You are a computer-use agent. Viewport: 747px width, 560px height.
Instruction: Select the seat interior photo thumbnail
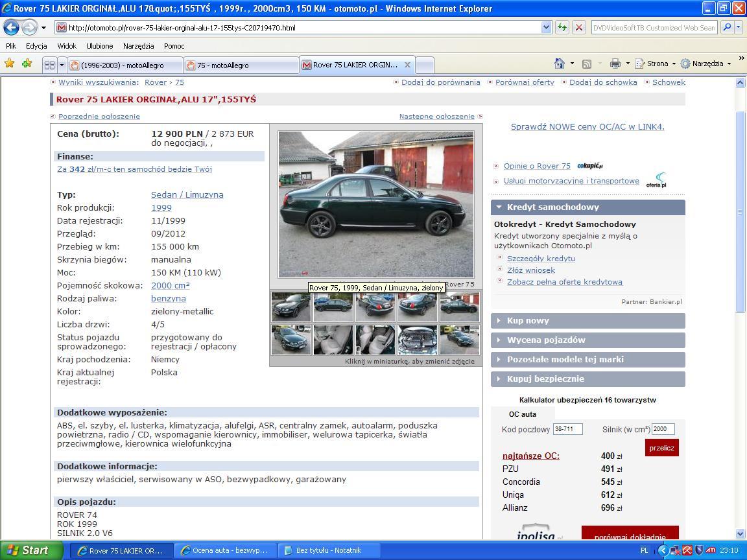[333, 340]
